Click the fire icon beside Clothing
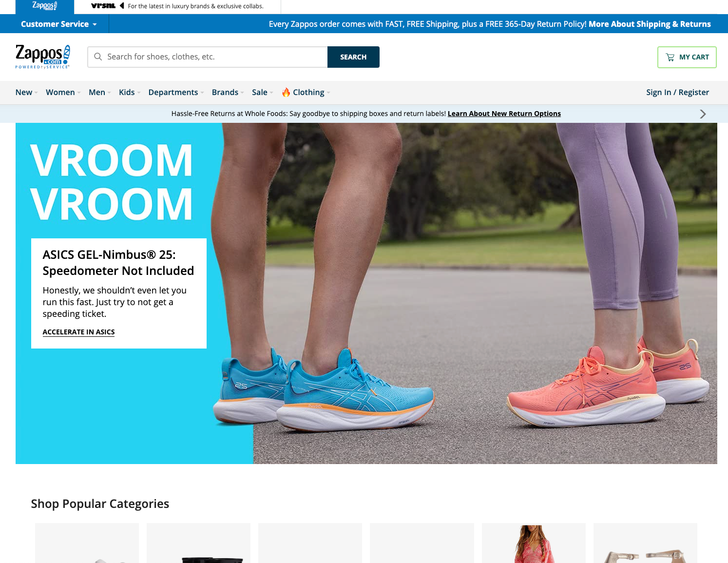This screenshot has height=563, width=728. 286,92
